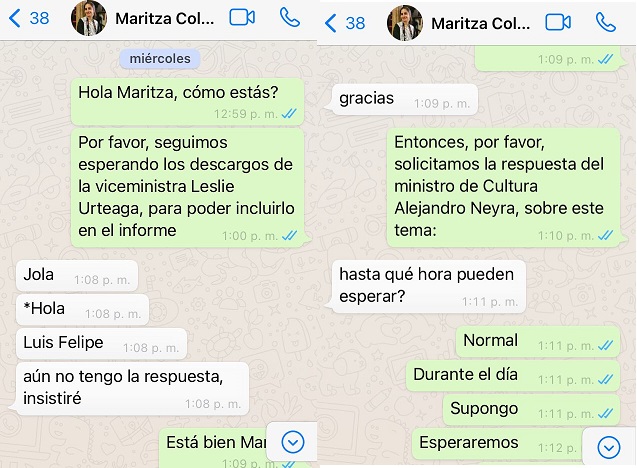Tap phone icon in right chat header
Screen dimensions: 637x468
click(x=606, y=22)
